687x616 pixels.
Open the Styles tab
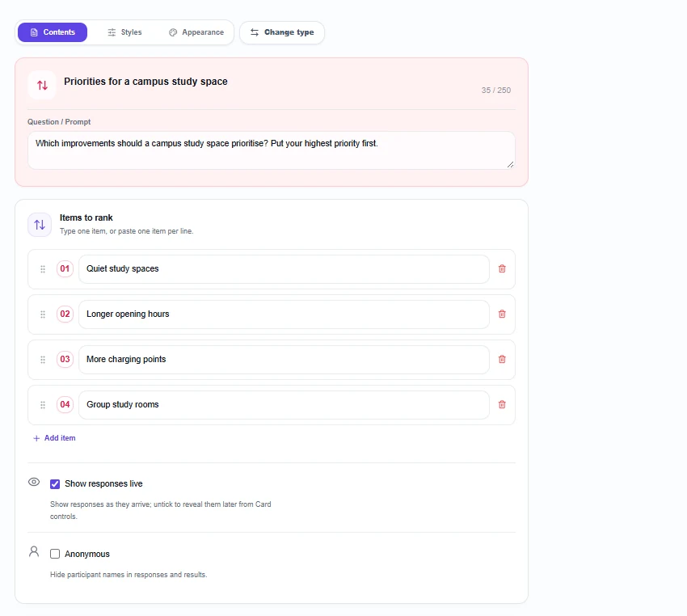point(124,32)
